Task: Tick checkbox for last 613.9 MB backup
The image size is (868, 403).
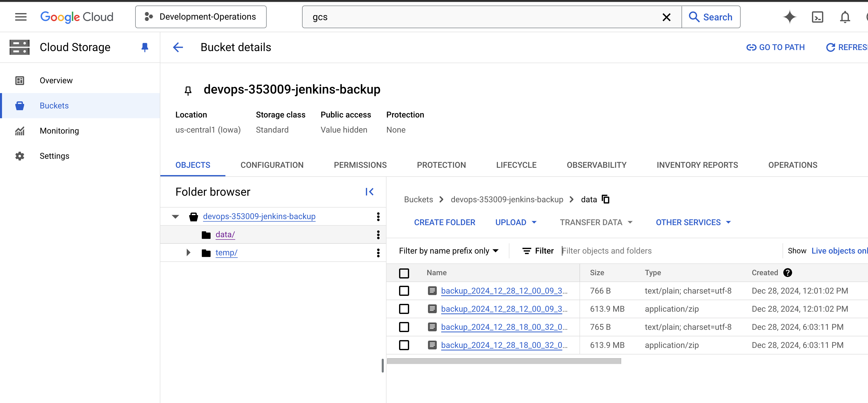Action: [404, 345]
